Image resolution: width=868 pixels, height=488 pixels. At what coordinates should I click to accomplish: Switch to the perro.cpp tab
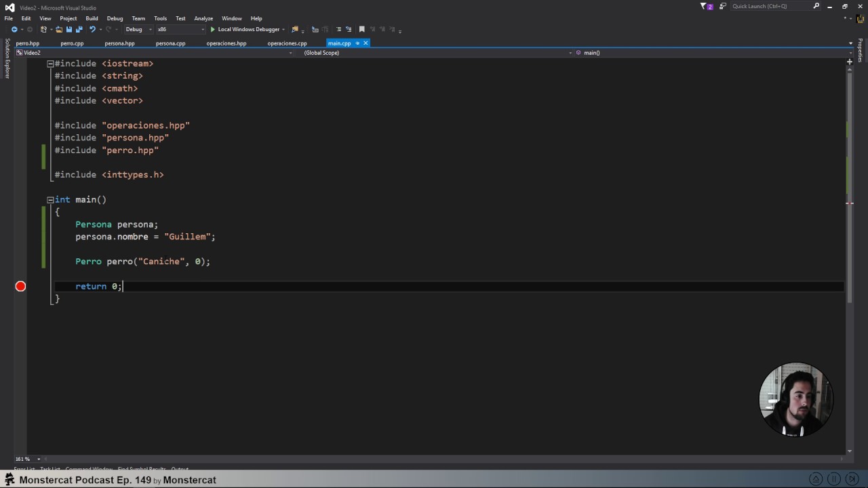coord(72,43)
